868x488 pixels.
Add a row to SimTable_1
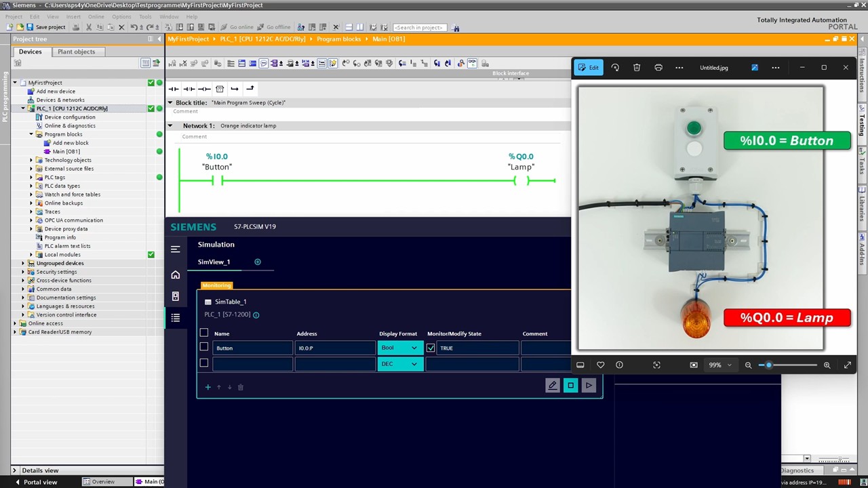point(208,387)
